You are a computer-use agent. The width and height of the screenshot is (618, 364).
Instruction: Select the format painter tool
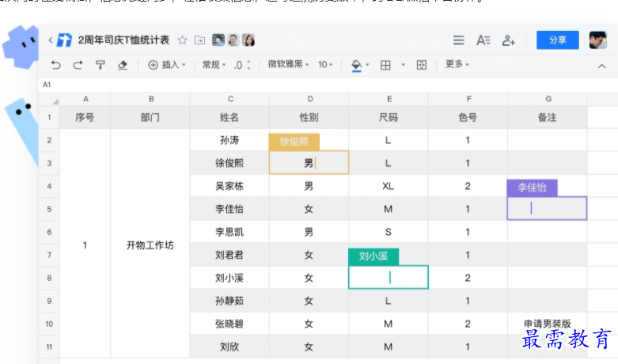[100, 65]
